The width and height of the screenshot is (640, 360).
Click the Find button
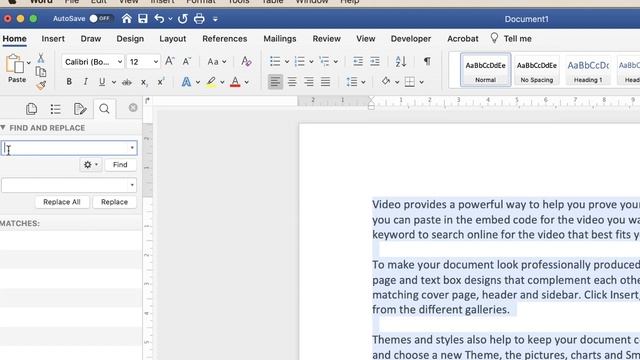pos(120,164)
